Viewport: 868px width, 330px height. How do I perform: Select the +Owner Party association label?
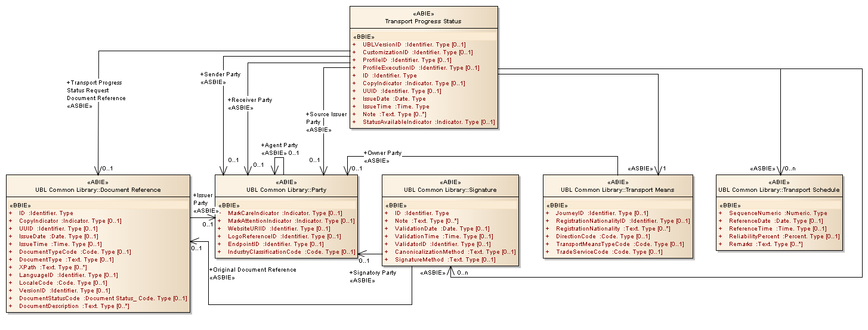click(x=382, y=153)
